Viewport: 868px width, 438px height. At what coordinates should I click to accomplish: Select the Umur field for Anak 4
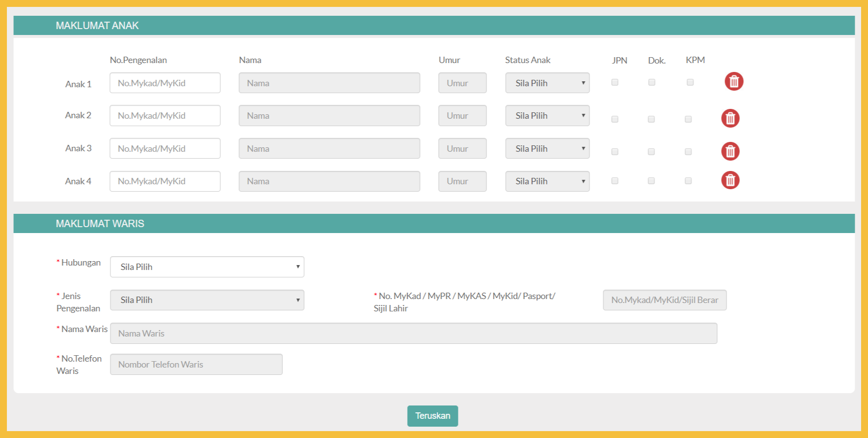(462, 181)
